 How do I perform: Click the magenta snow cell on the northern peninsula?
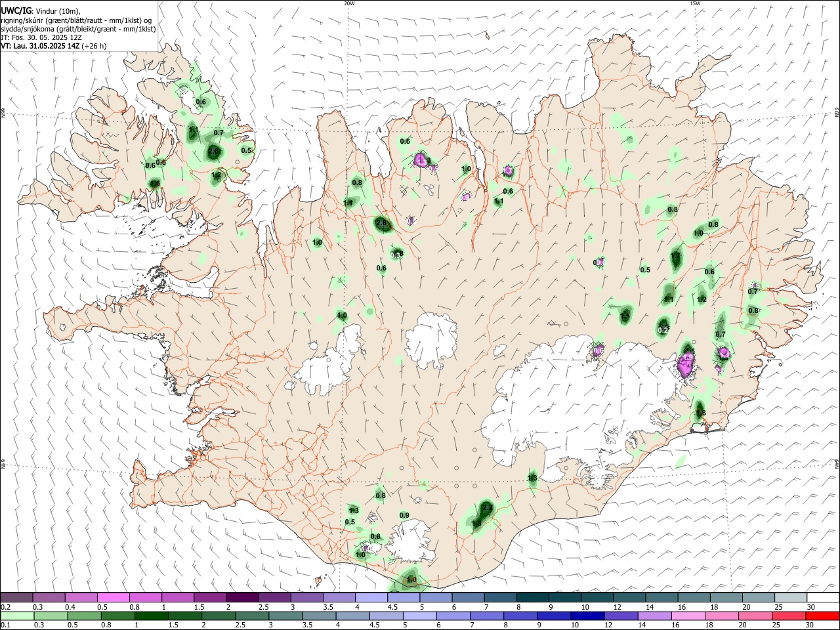point(421,159)
